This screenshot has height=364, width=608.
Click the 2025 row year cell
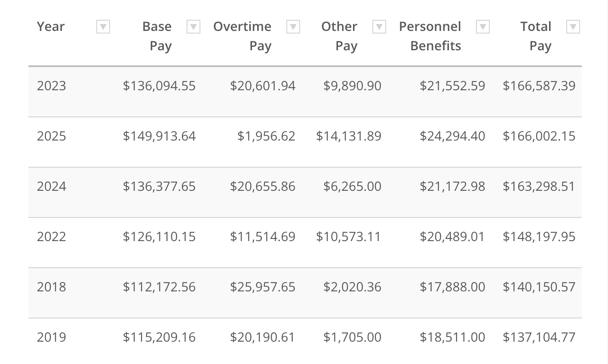coord(52,136)
